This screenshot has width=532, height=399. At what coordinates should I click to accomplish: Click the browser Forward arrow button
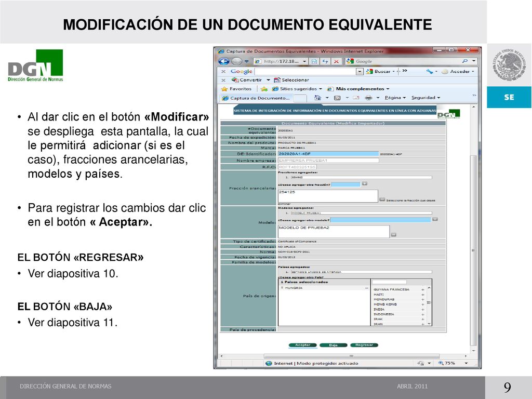pyautogui.click(x=237, y=61)
